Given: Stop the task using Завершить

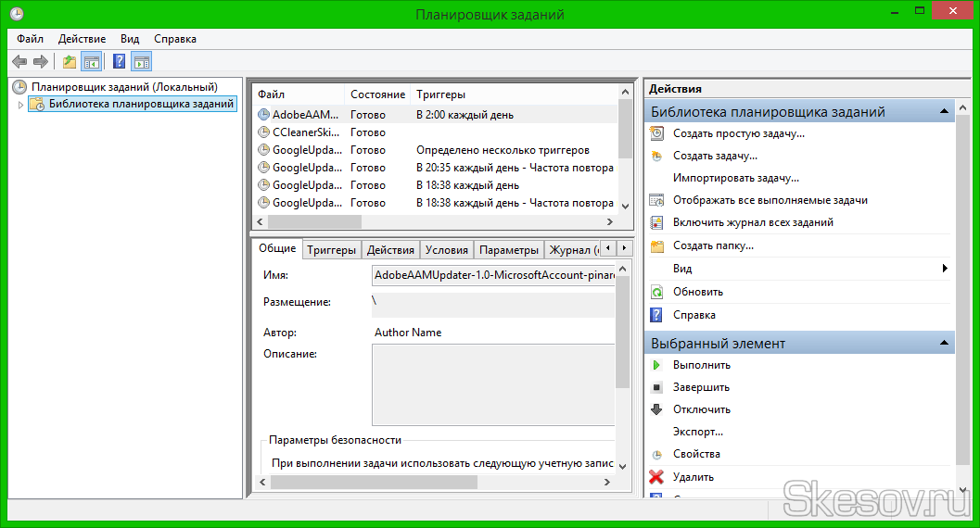Looking at the screenshot, I should point(701,387).
